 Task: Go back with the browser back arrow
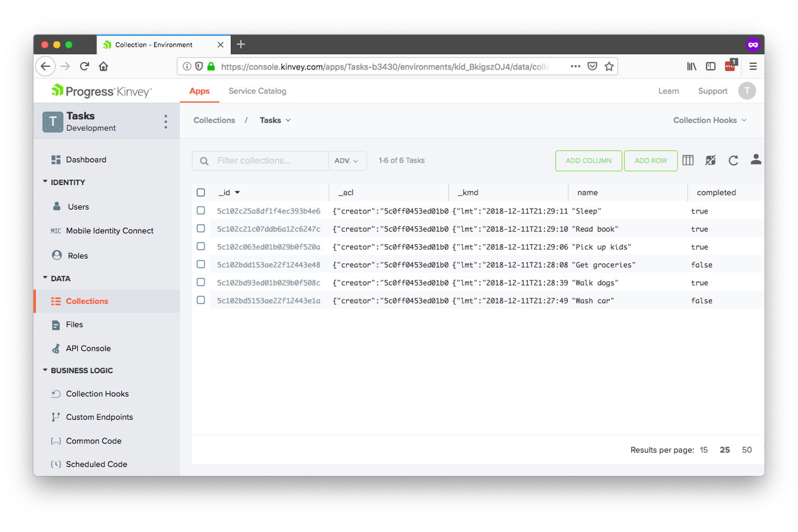(x=45, y=66)
